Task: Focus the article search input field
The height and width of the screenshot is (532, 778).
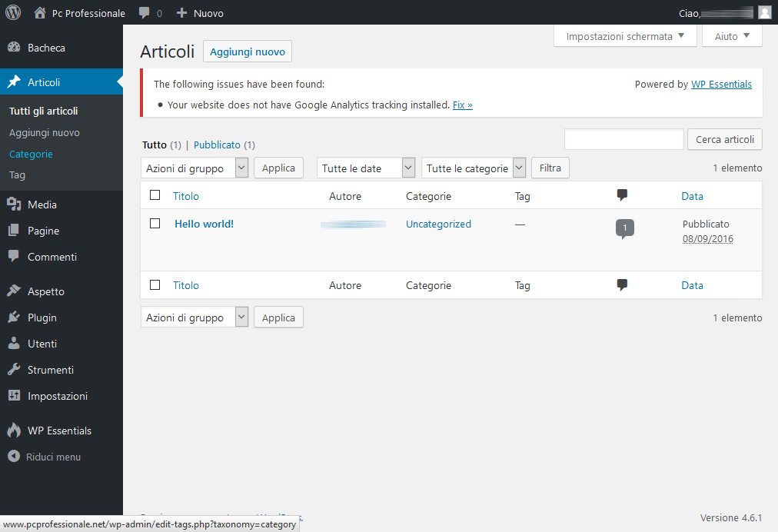Action: pyautogui.click(x=623, y=139)
